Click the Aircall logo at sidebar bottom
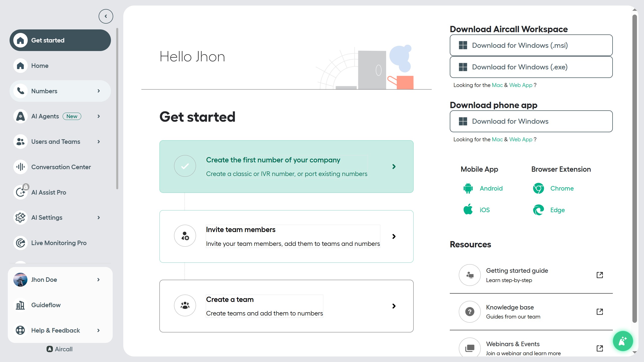Screen dimensions: 644x362 pyautogui.click(x=60, y=349)
